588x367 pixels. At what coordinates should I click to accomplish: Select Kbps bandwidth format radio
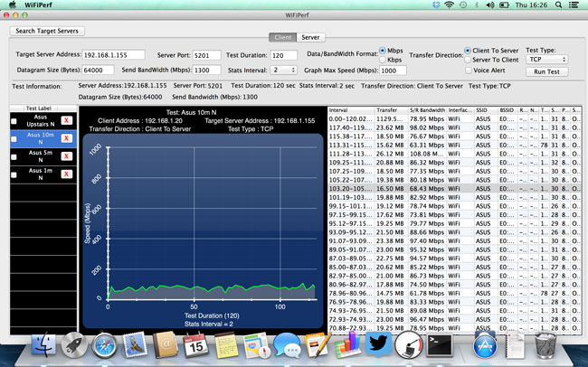[x=383, y=60]
